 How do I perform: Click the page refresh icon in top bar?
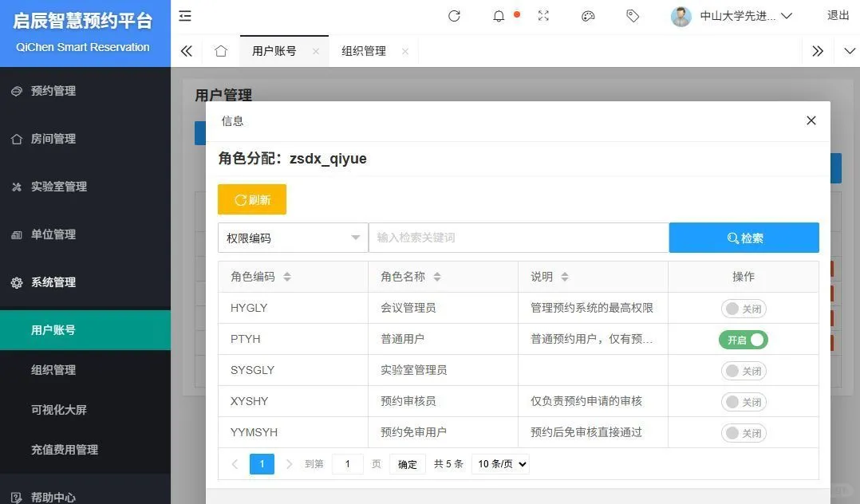(x=454, y=16)
